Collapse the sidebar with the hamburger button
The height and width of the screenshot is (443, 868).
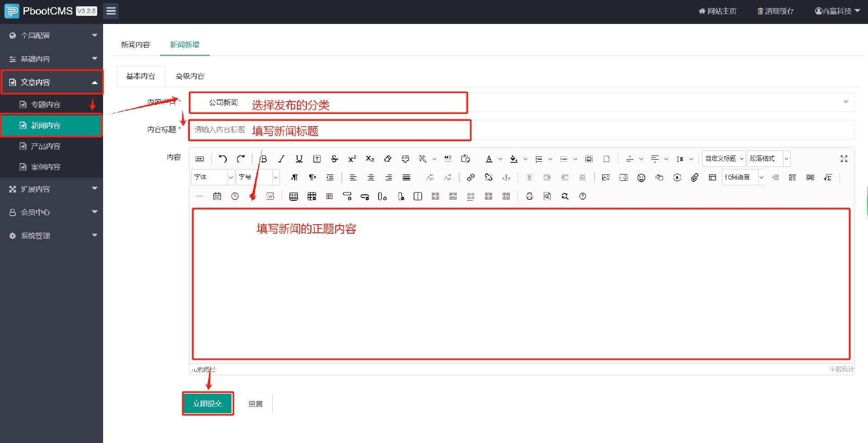point(111,11)
